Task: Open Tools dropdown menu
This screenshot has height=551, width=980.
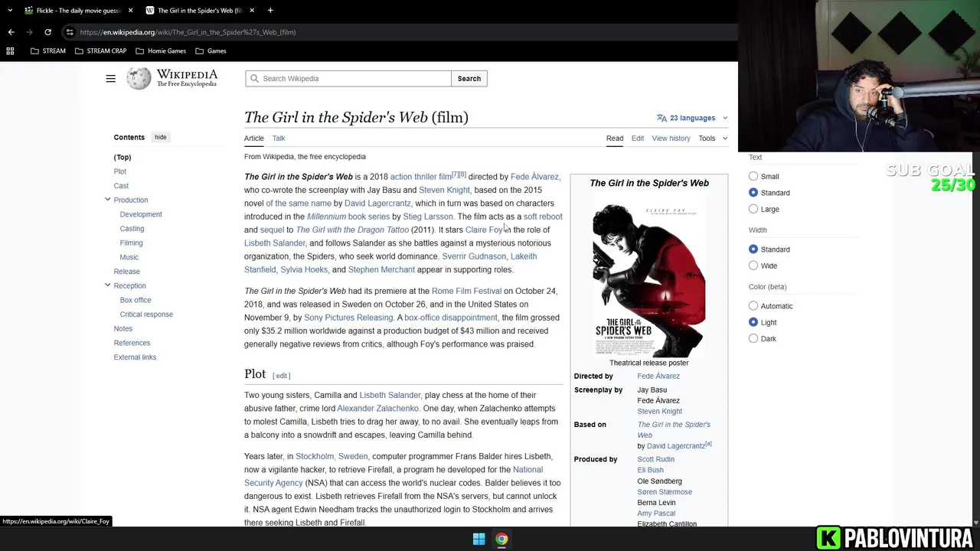Action: tap(713, 139)
